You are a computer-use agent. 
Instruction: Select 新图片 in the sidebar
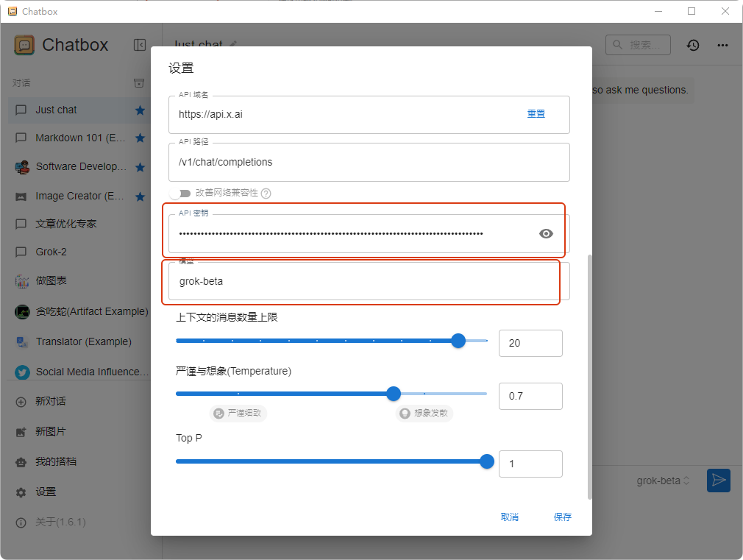click(x=79, y=431)
